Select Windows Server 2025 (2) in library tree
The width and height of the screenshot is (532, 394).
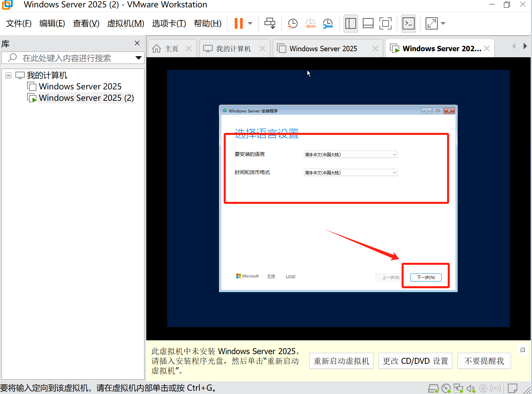click(x=86, y=98)
